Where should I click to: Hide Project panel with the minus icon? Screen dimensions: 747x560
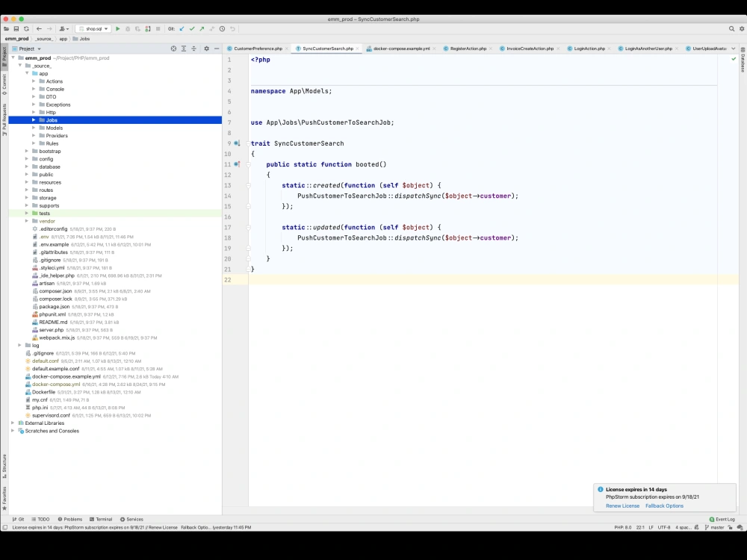pos(217,49)
